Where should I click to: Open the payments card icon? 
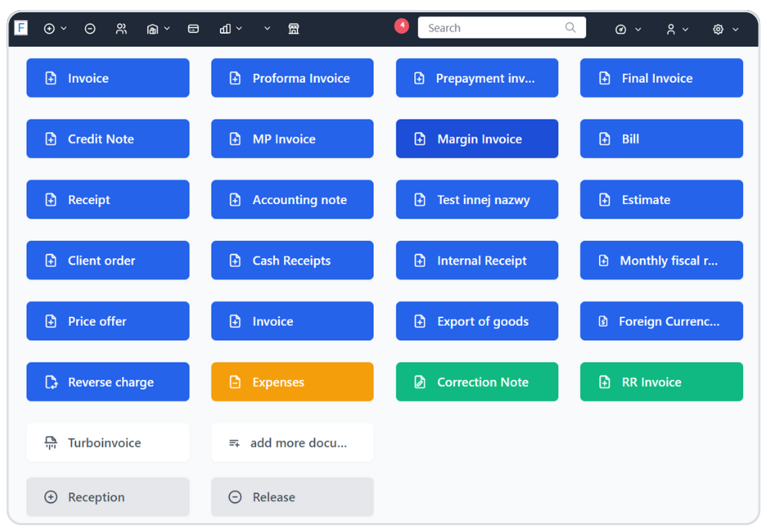(x=193, y=28)
